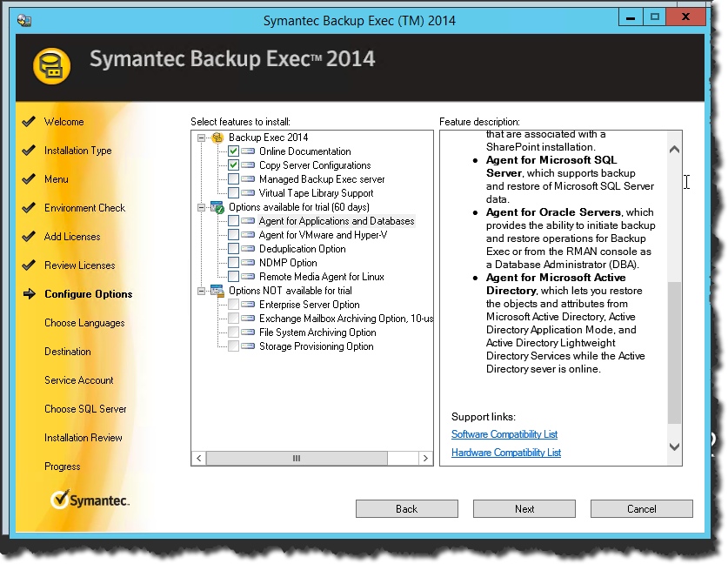
Task: Open the Hardware Compatibility List link
Action: [x=506, y=453]
